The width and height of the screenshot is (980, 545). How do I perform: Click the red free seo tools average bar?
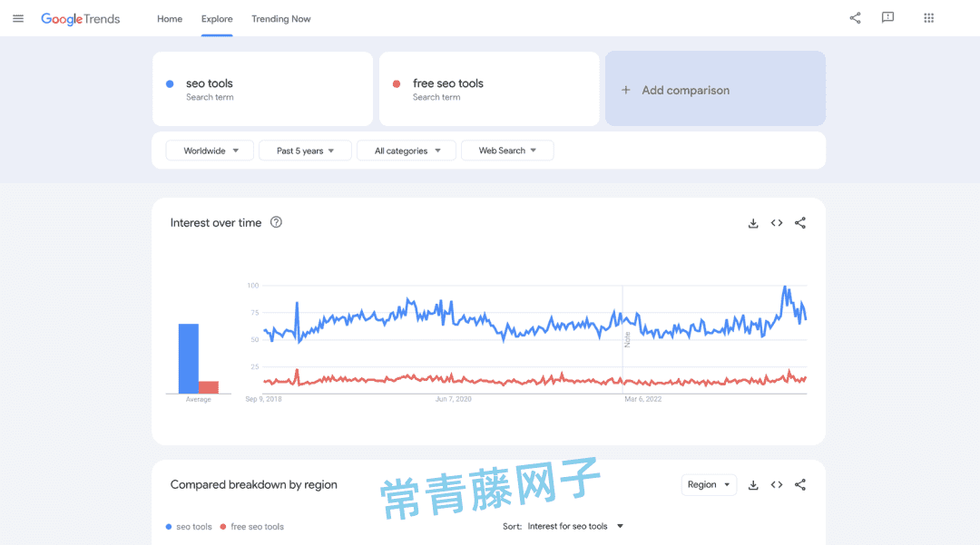209,387
